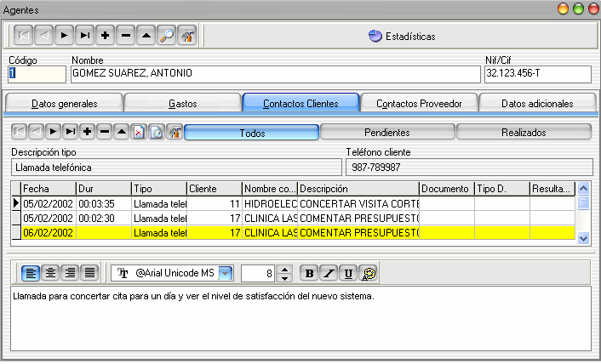This screenshot has height=364, width=601.
Task: Add new contact with plus in contacts toolbar
Action: tap(86, 132)
